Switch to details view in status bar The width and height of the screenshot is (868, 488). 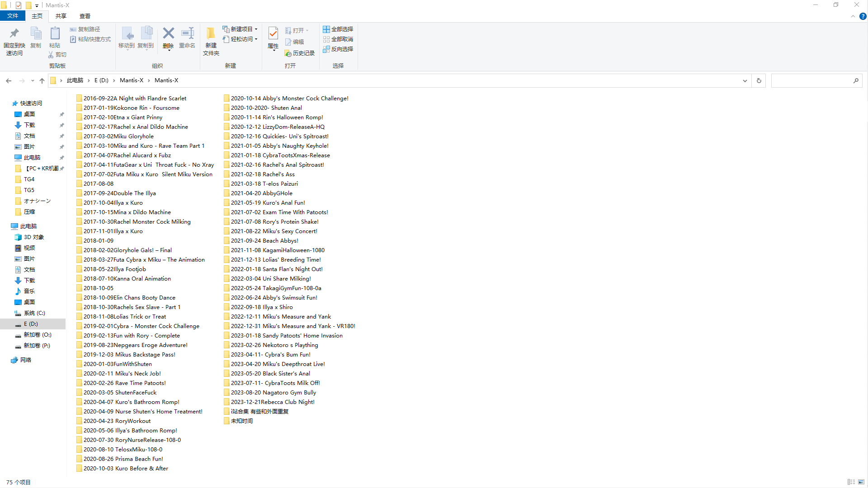(851, 482)
